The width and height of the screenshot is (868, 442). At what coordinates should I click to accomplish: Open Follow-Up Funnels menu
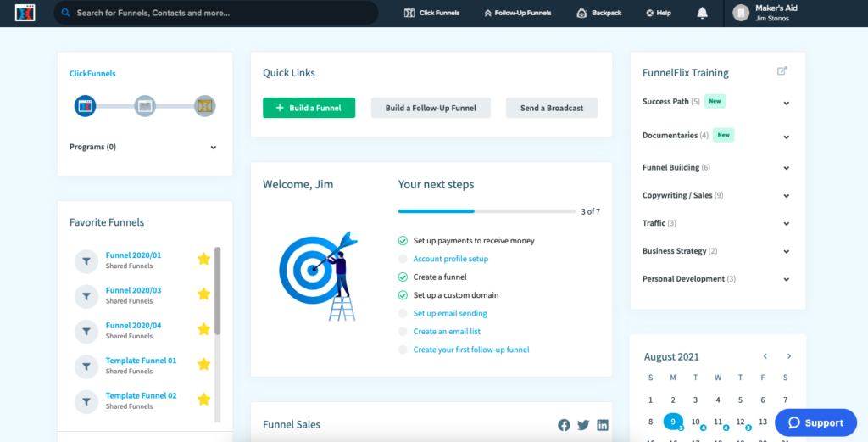tap(518, 13)
